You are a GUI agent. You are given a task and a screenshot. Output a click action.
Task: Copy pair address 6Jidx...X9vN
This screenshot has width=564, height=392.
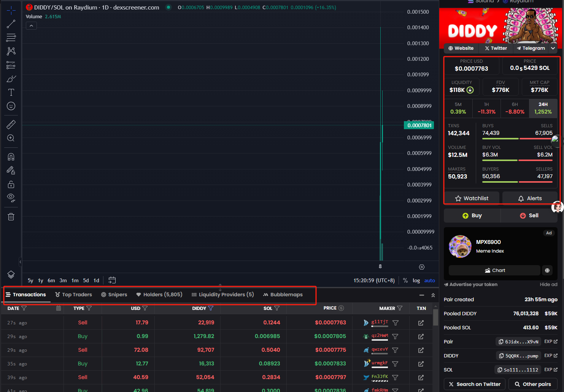(518, 342)
